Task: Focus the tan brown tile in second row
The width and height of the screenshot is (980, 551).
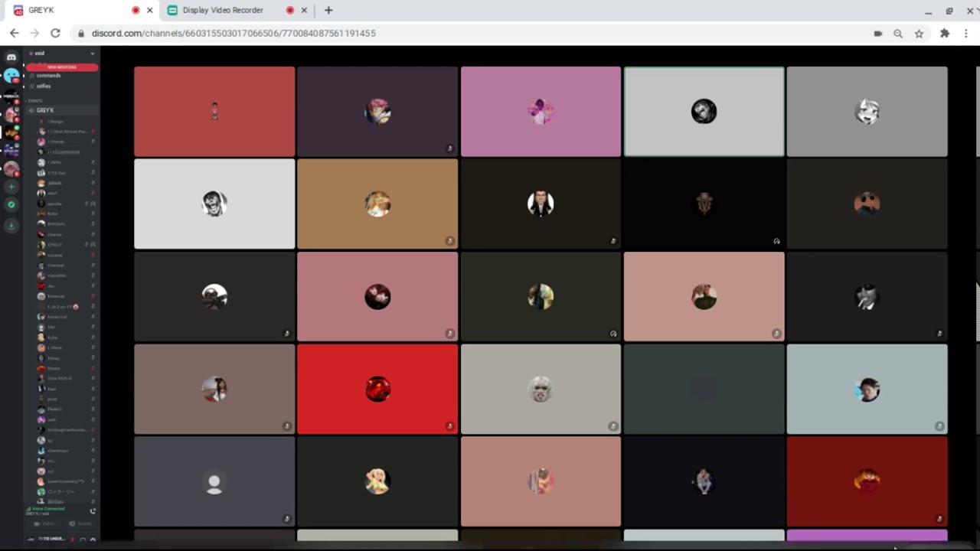Action: 377,204
